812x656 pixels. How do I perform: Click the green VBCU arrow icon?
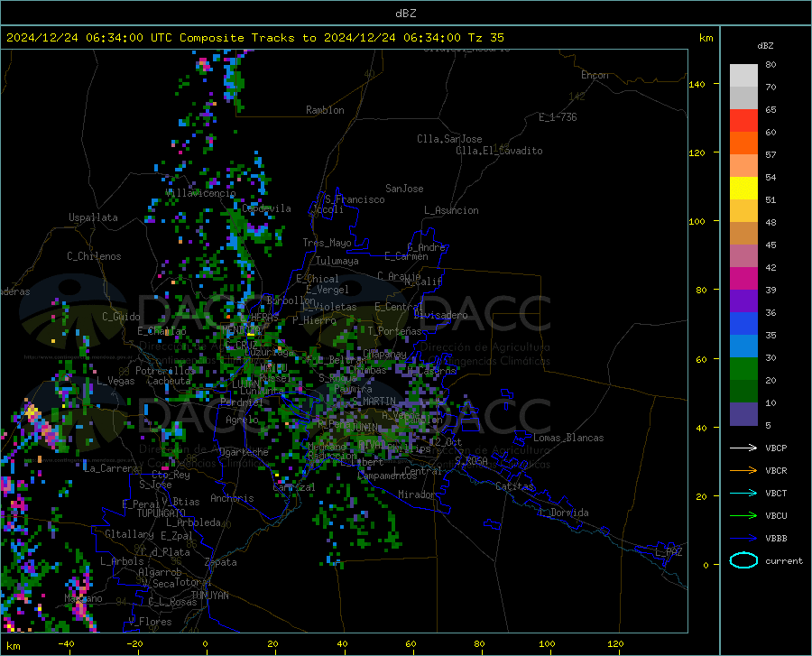tap(743, 516)
